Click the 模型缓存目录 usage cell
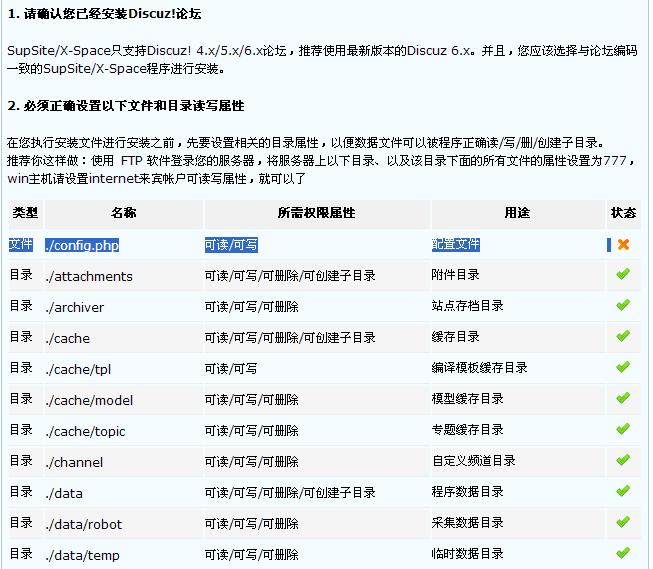 pos(468,399)
